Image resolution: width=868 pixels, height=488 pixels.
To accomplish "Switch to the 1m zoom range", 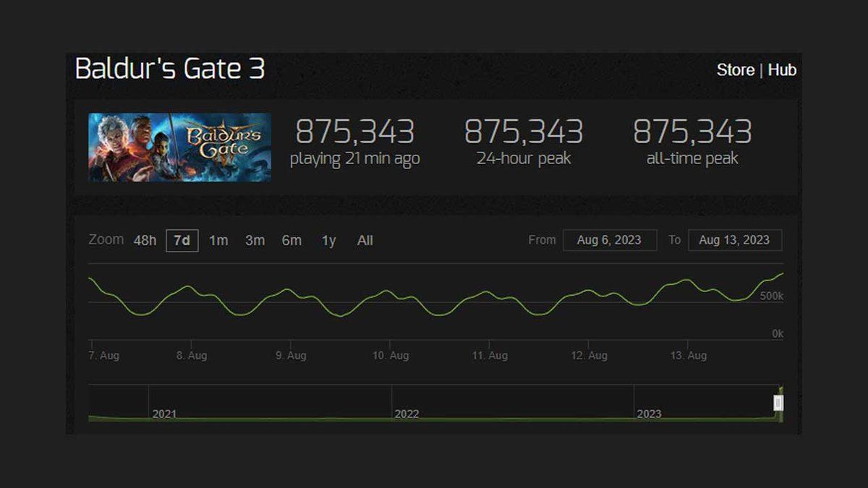I will 218,240.
